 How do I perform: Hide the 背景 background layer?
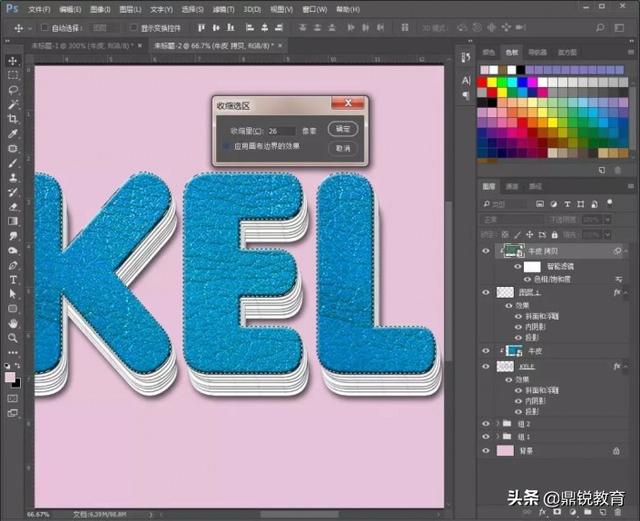click(x=486, y=451)
